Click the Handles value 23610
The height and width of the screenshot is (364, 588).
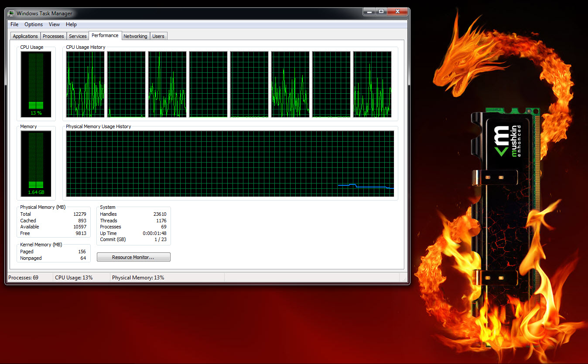pos(160,214)
